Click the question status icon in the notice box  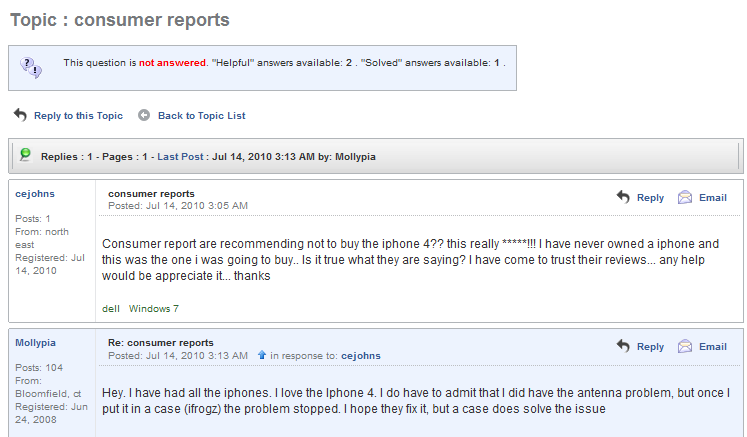click(32, 67)
